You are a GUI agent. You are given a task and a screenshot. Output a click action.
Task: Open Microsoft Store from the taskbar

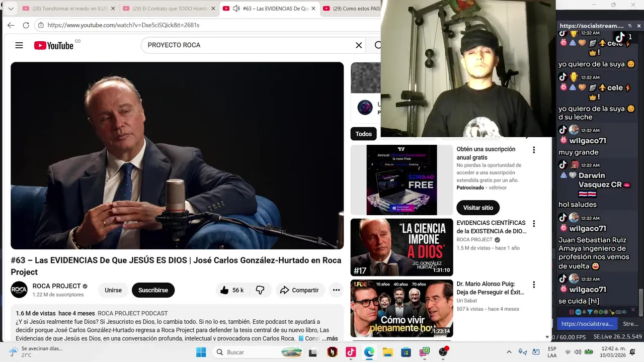pos(406,352)
